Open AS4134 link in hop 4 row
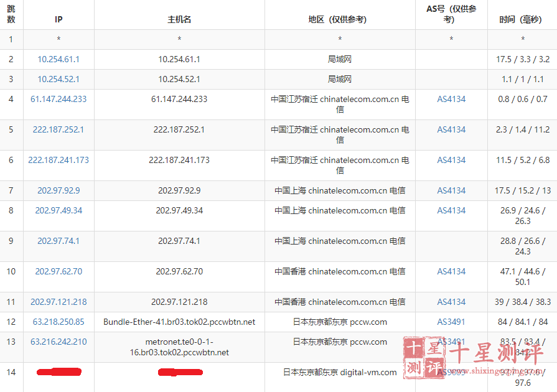 pyautogui.click(x=451, y=99)
